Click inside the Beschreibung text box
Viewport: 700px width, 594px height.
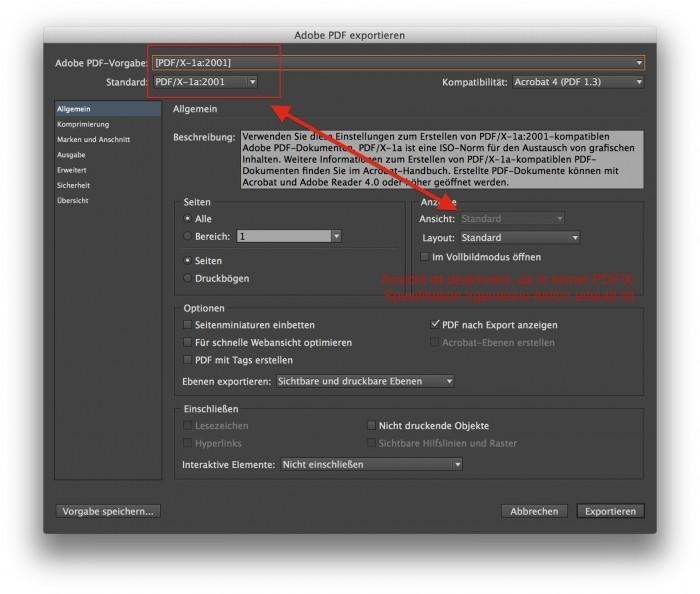[442, 159]
